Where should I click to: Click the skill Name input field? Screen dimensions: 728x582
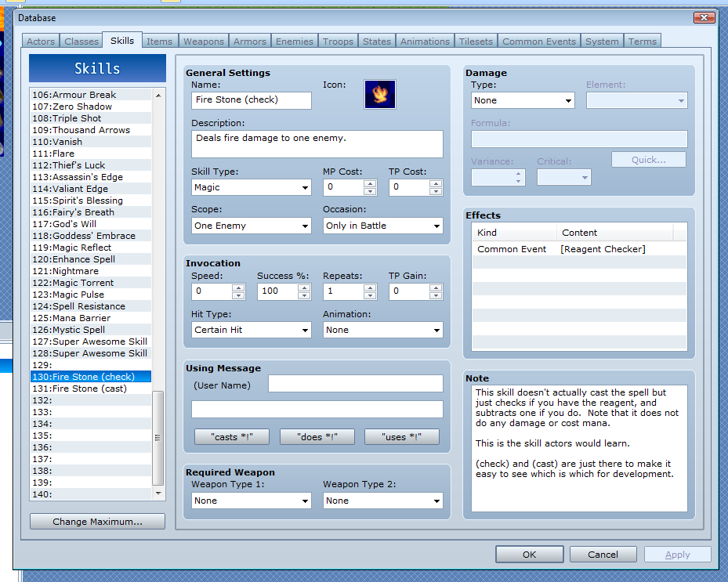point(252,100)
